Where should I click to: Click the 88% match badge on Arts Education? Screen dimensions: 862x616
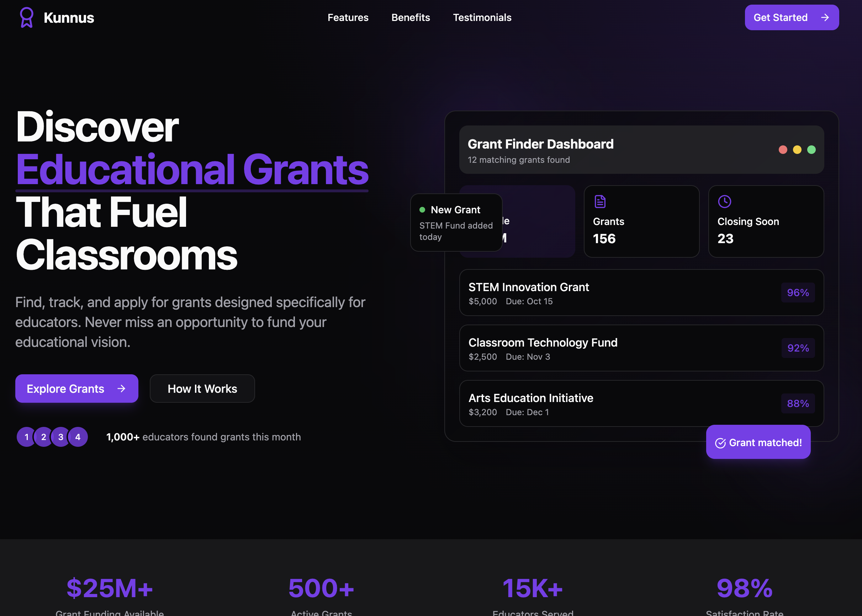pos(798,403)
